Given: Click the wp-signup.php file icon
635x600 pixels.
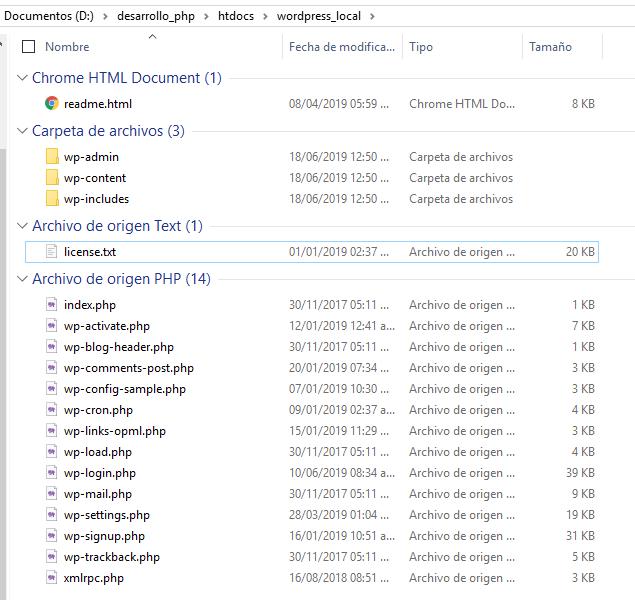Looking at the screenshot, I should pyautogui.click(x=51, y=536).
